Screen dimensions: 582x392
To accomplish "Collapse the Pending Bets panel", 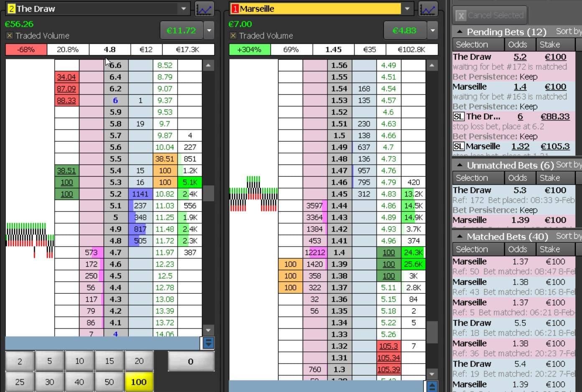I will tap(460, 31).
